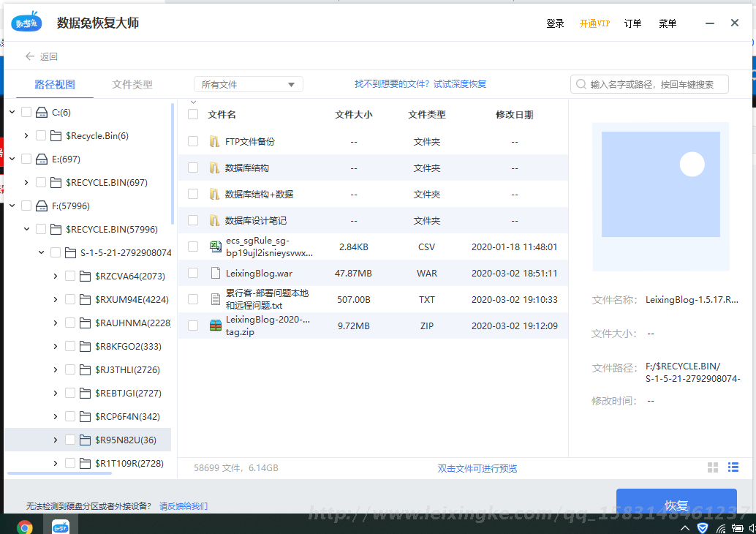Image resolution: width=756 pixels, height=534 pixels.
Task: Check the select-all checkbox beside 文件名
Action: coord(193,114)
